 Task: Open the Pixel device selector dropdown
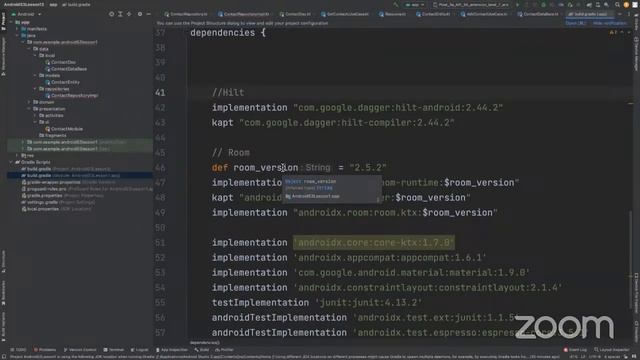point(470,5)
